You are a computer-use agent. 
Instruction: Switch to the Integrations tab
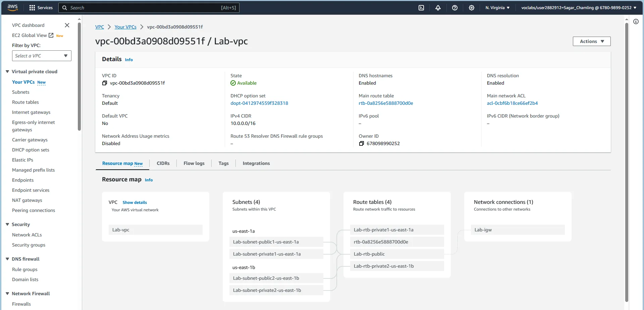[256, 163]
